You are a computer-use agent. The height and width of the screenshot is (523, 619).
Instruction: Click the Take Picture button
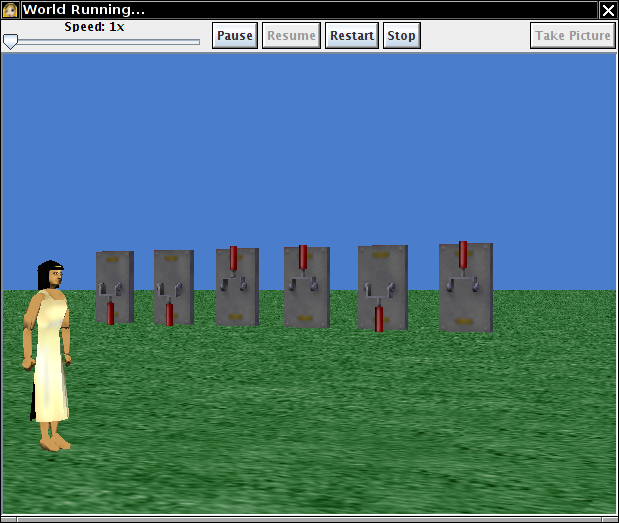pyautogui.click(x=572, y=36)
